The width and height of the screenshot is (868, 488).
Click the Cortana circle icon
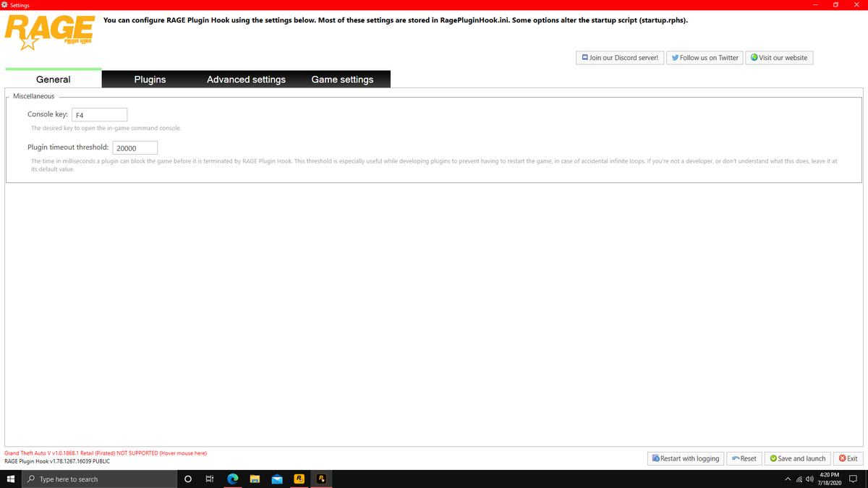188,479
